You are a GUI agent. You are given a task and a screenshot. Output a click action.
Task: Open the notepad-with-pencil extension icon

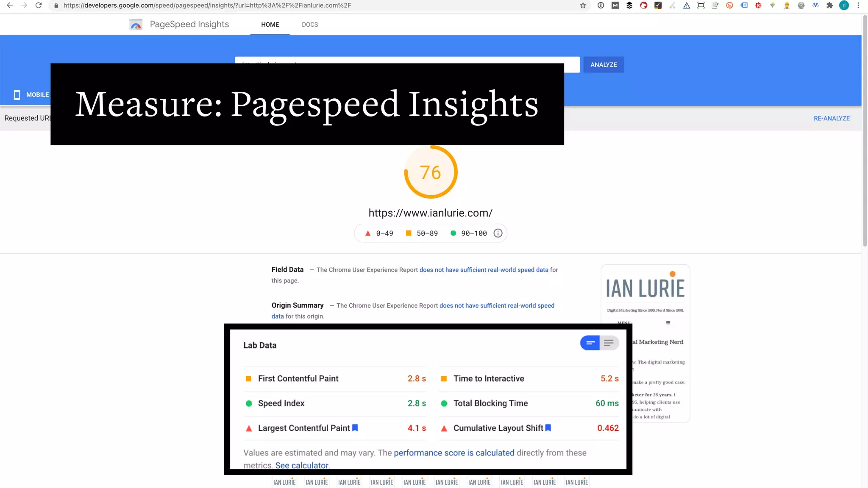tap(715, 6)
